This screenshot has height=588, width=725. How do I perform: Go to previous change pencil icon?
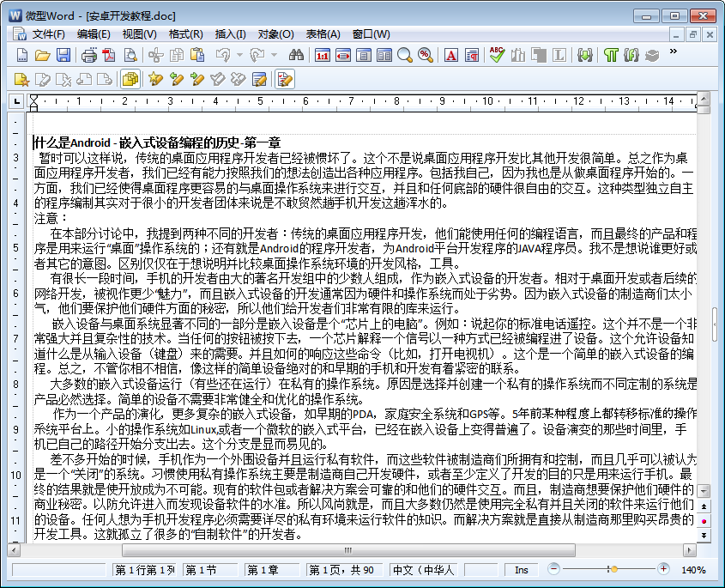(177, 80)
